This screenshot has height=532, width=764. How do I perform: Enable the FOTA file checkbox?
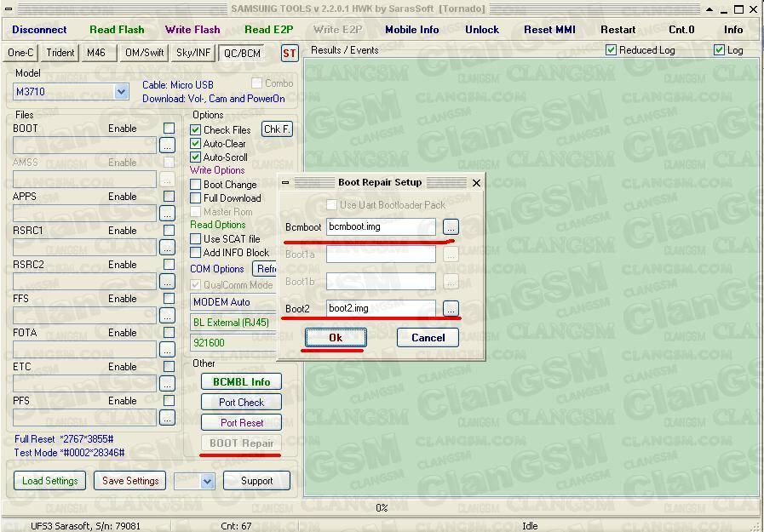click(x=169, y=333)
